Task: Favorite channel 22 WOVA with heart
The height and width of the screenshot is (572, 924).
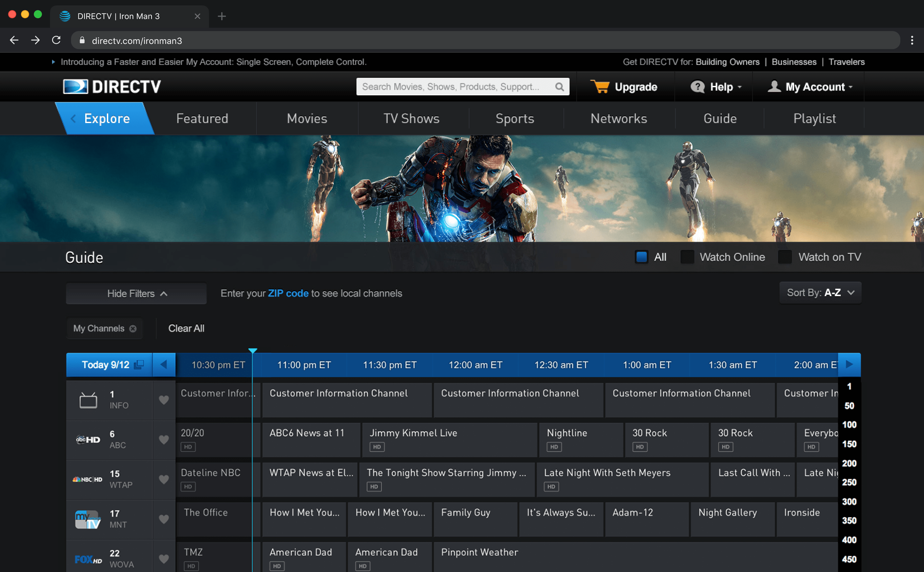Action: click(164, 559)
